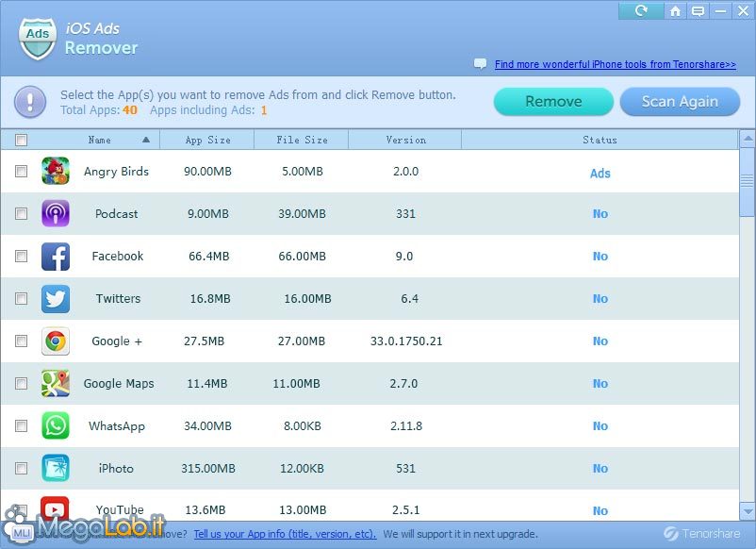The width and height of the screenshot is (756, 549).
Task: Select the Twitters app name
Action: [x=118, y=299]
